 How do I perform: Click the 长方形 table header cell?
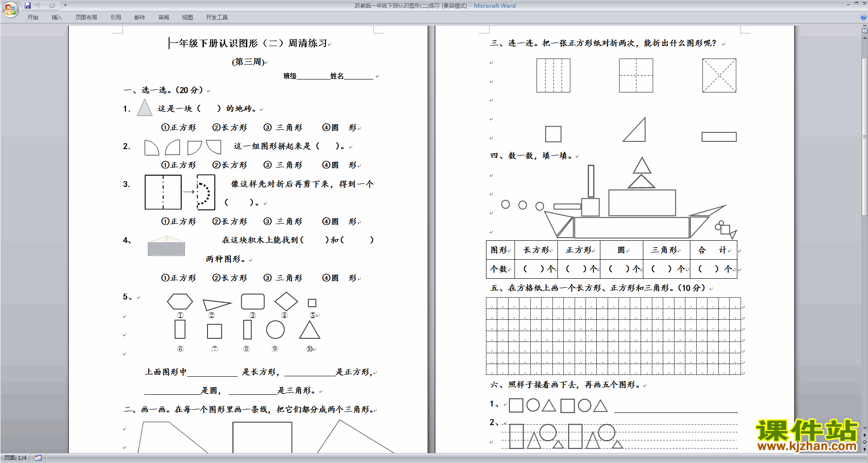[536, 250]
